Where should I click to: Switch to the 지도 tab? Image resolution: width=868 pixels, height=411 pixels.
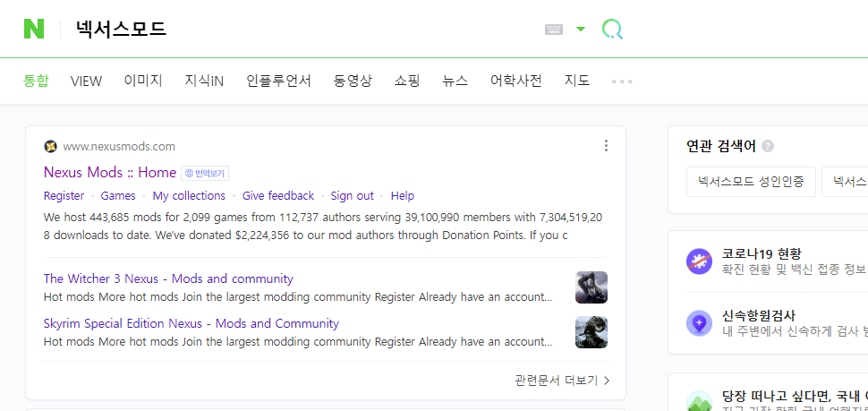point(577,81)
